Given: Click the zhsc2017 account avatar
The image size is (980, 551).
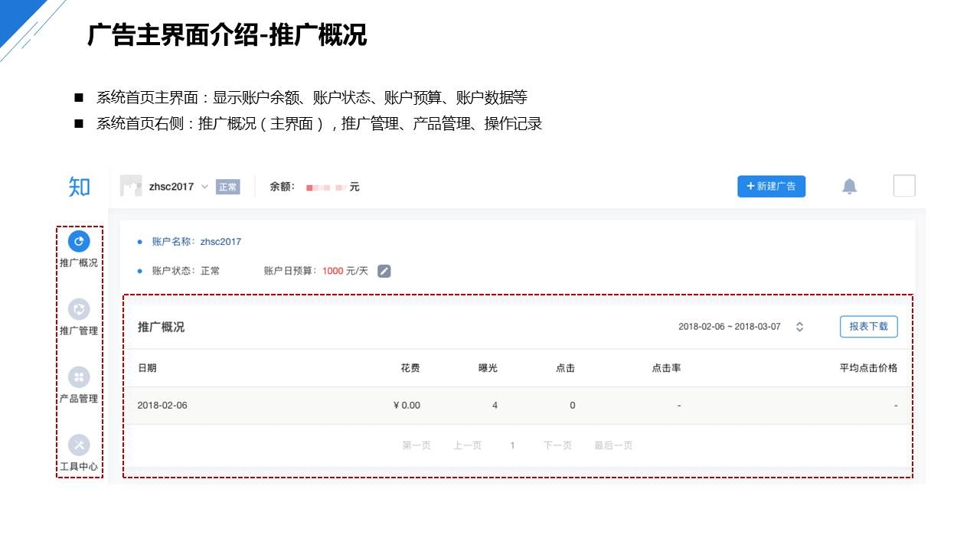Looking at the screenshot, I should tap(131, 186).
